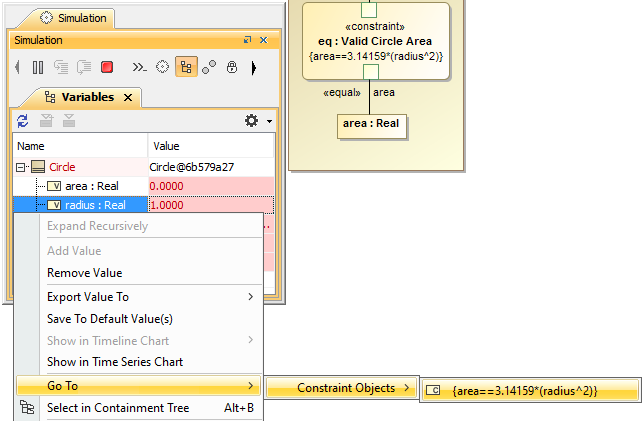
Task: Refresh the Variables list
Action: pos(23,121)
